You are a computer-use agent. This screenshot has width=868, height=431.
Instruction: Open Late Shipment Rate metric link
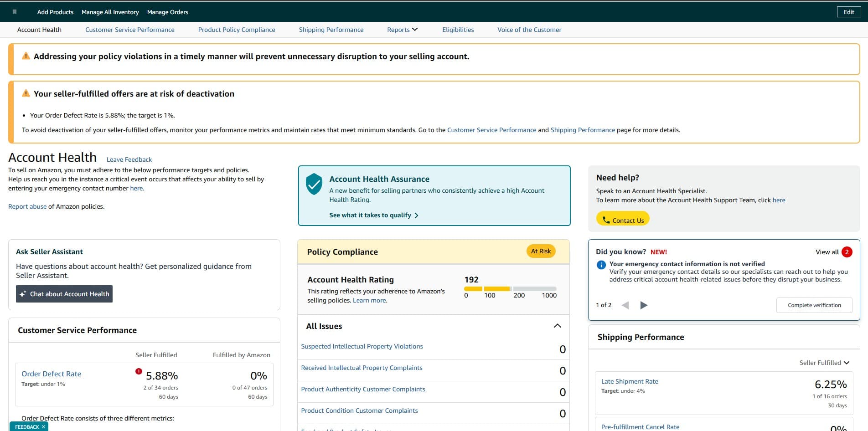(630, 381)
